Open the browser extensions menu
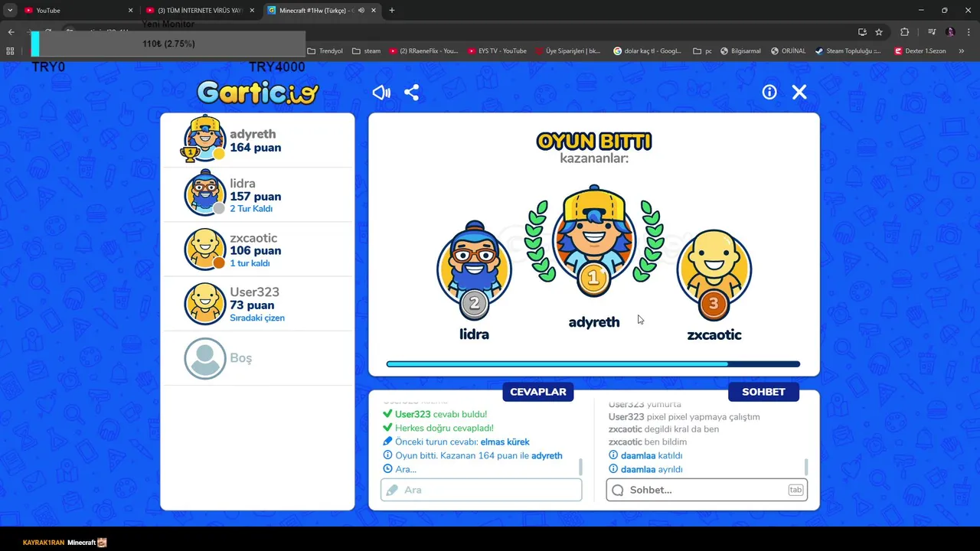 [905, 32]
